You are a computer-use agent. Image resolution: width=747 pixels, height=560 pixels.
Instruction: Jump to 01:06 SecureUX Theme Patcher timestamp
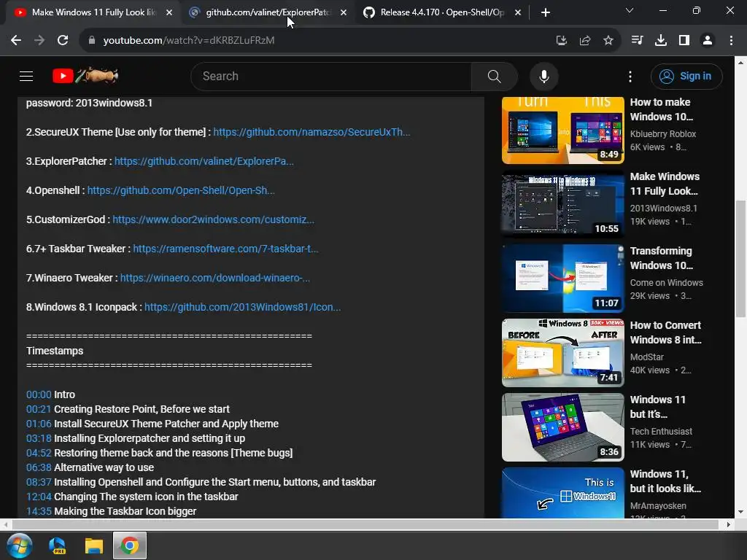click(39, 424)
